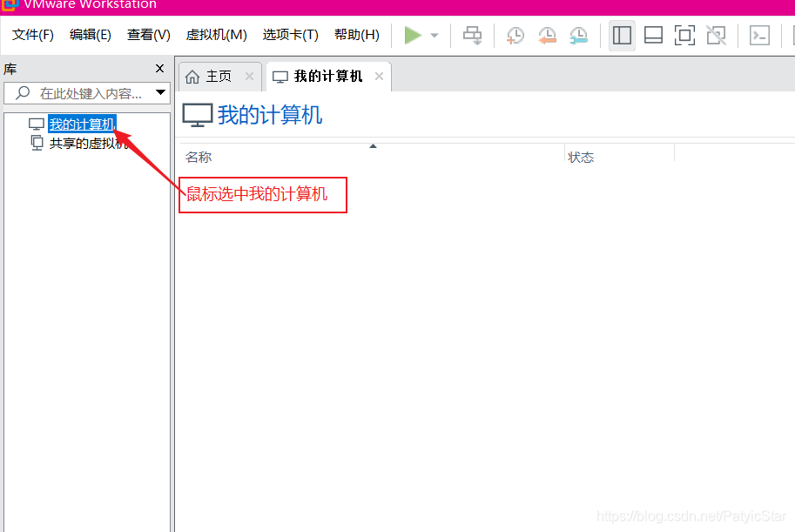Click the green Power On play button
This screenshot has height=532, width=795.
click(413, 35)
